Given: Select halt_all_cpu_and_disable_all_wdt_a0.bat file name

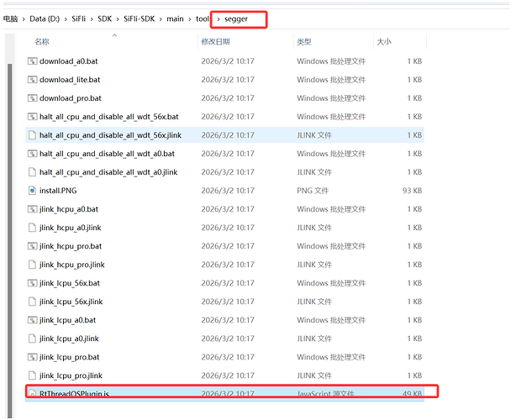Looking at the screenshot, I should 107,154.
